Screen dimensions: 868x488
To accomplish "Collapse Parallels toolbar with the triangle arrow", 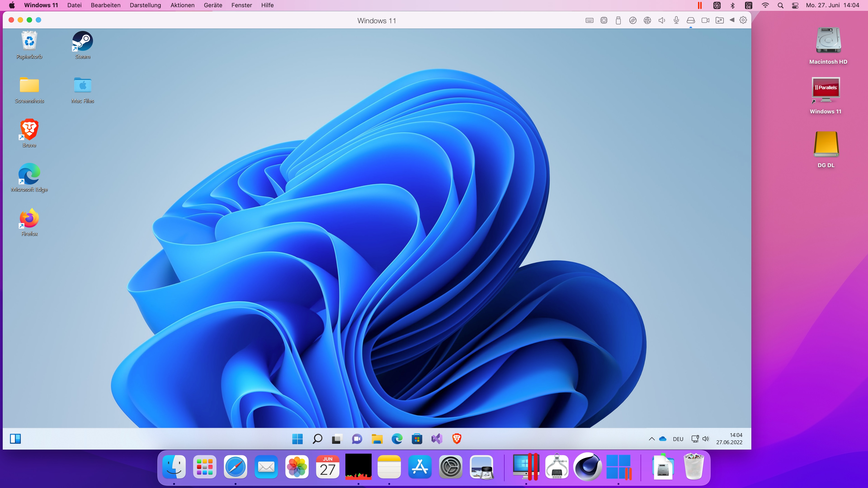I will pyautogui.click(x=732, y=20).
